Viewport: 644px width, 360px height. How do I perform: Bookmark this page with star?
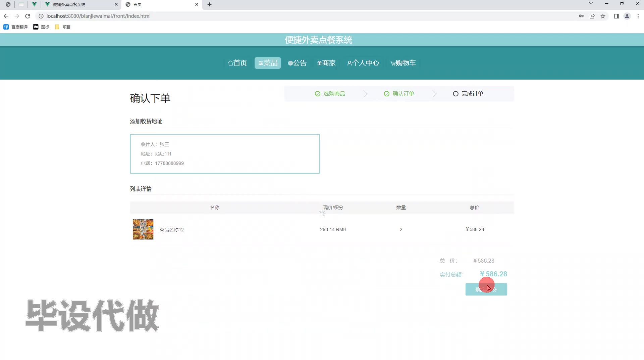[603, 16]
